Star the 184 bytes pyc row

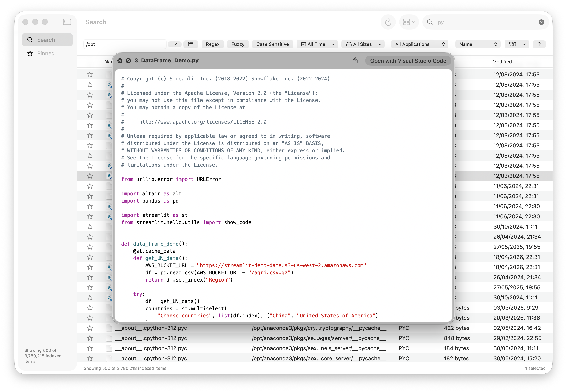pyautogui.click(x=90, y=348)
